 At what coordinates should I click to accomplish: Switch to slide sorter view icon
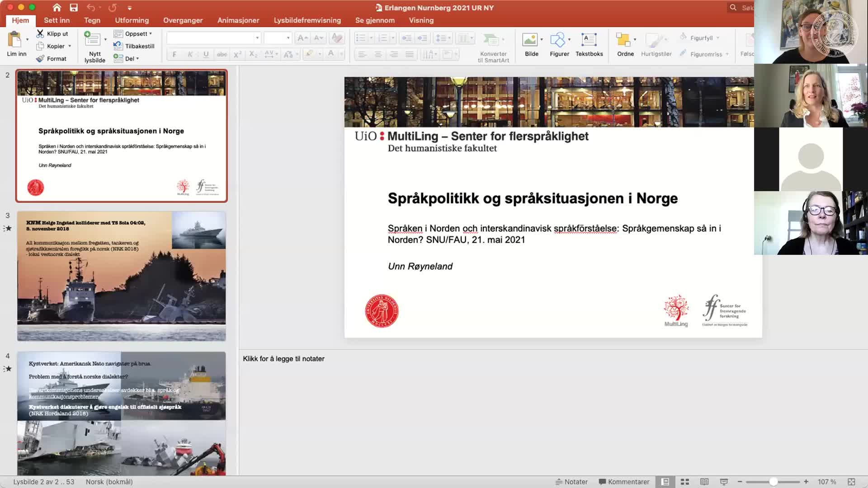(x=685, y=482)
